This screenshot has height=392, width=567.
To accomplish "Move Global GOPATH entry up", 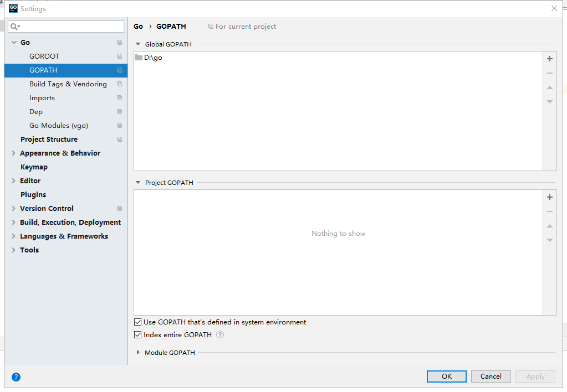I will (550, 87).
